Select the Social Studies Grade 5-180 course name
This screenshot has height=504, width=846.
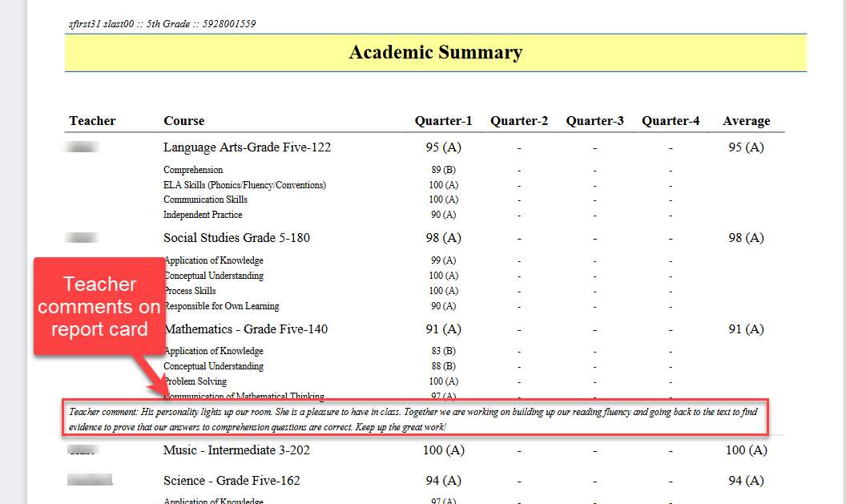point(236,238)
